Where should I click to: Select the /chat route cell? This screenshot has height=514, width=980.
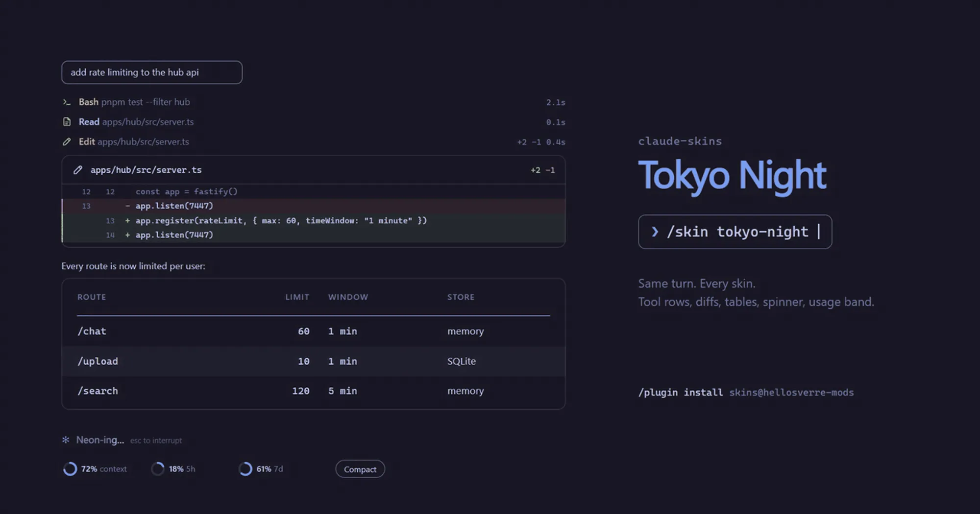pos(92,331)
